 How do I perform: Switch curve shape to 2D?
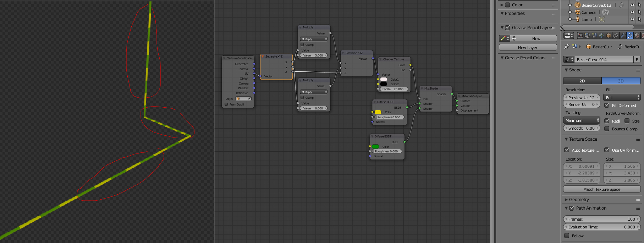pos(582,81)
